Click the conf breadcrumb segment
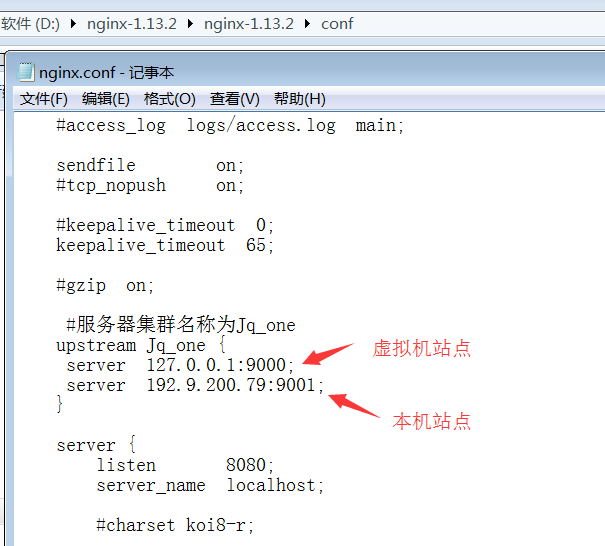This screenshot has height=546, width=605. tap(337, 24)
